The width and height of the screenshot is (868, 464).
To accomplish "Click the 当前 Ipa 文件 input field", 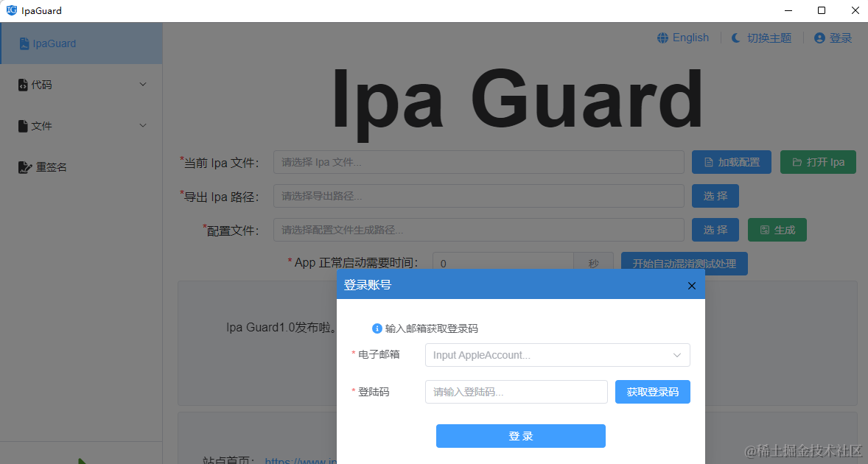I will pyautogui.click(x=479, y=162).
